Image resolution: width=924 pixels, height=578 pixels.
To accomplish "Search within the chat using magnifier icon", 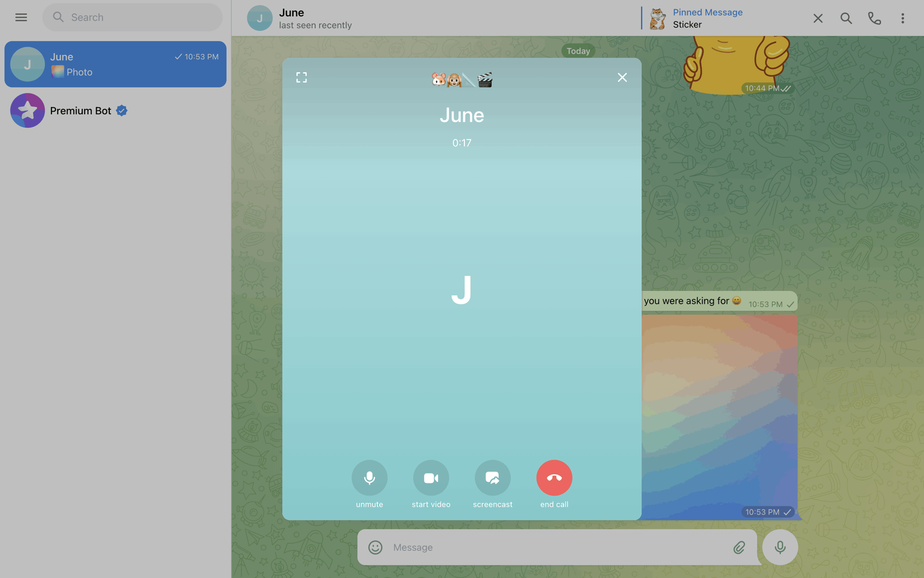I will (846, 18).
